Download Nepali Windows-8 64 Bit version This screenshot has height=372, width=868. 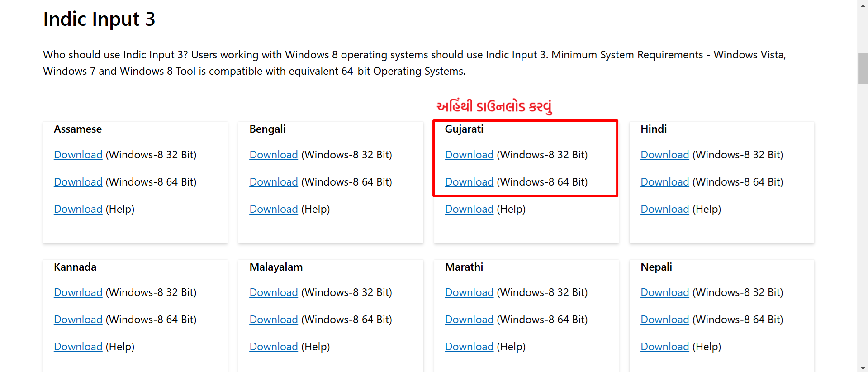(665, 320)
